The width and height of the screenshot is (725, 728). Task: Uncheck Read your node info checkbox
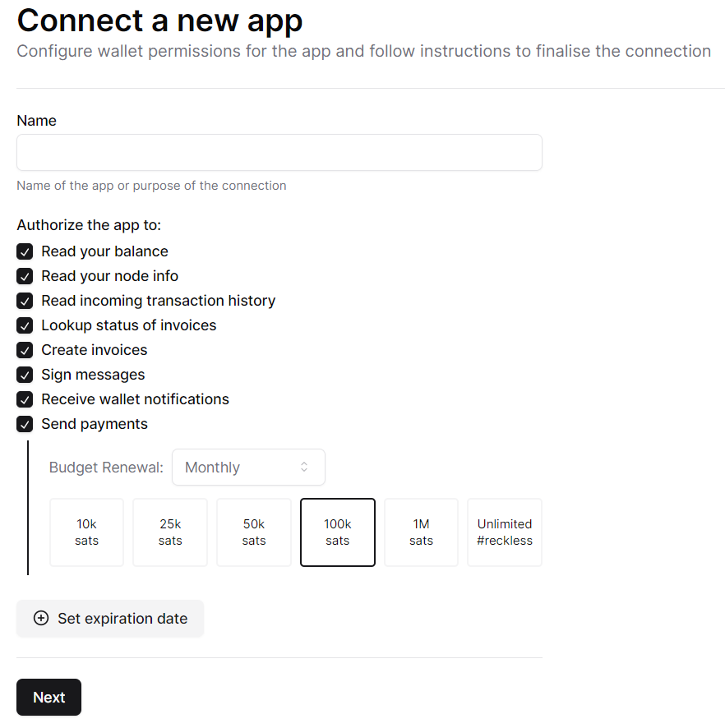25,276
